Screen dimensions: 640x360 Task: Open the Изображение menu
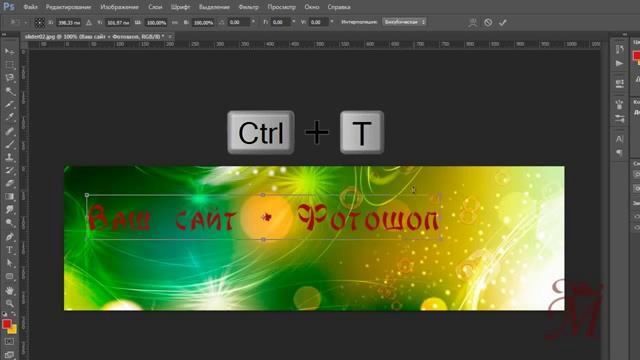pyautogui.click(x=120, y=7)
